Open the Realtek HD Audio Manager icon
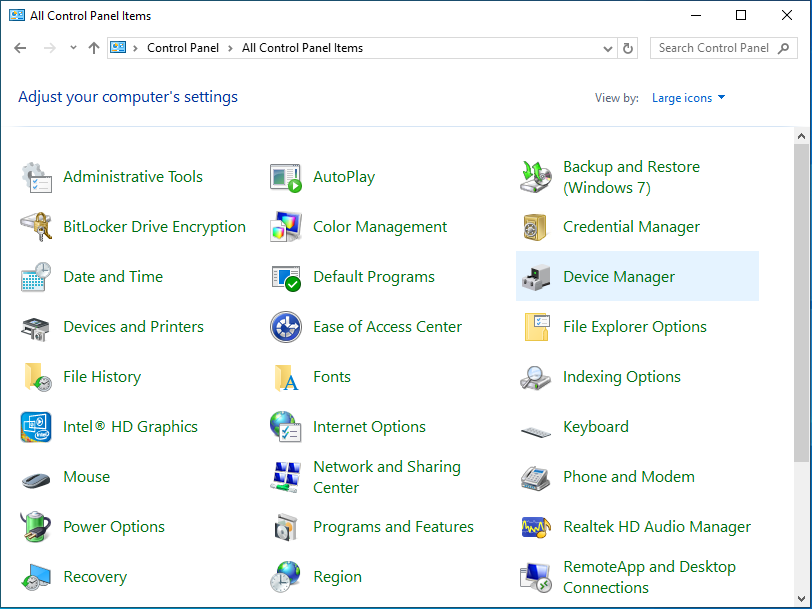This screenshot has height=609, width=812. (x=536, y=527)
